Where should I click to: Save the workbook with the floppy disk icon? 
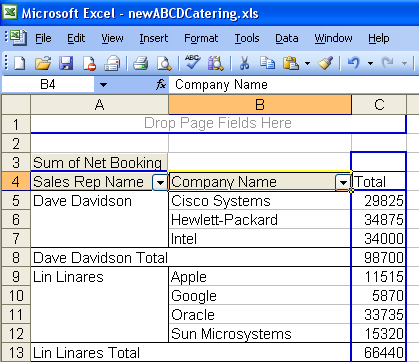[x=66, y=63]
